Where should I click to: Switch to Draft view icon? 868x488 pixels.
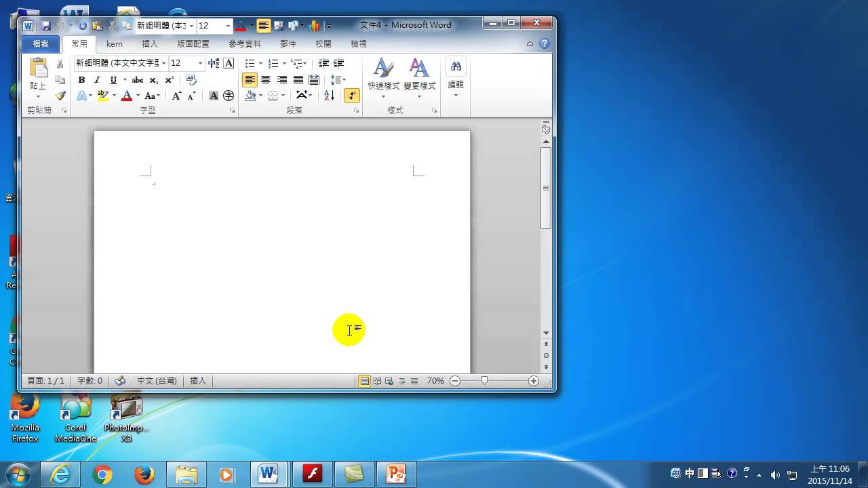click(414, 381)
